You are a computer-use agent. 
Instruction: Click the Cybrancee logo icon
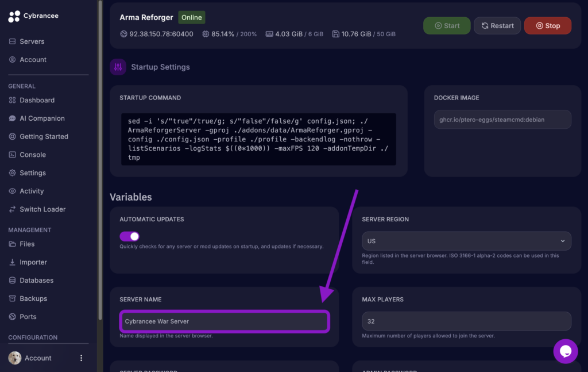pyautogui.click(x=14, y=16)
